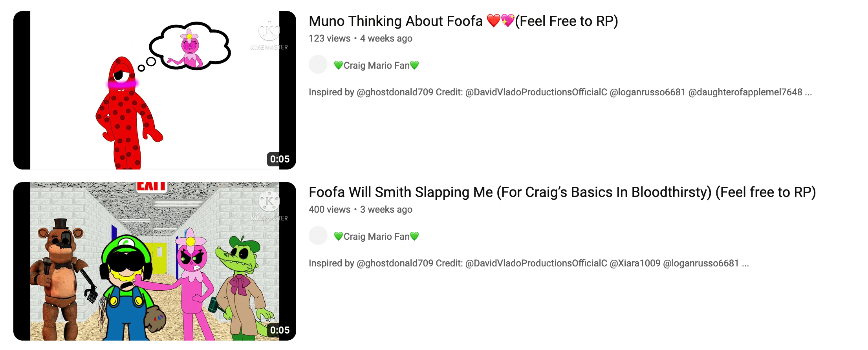Click the KineMaster watermark on first thumbnail

click(x=269, y=36)
